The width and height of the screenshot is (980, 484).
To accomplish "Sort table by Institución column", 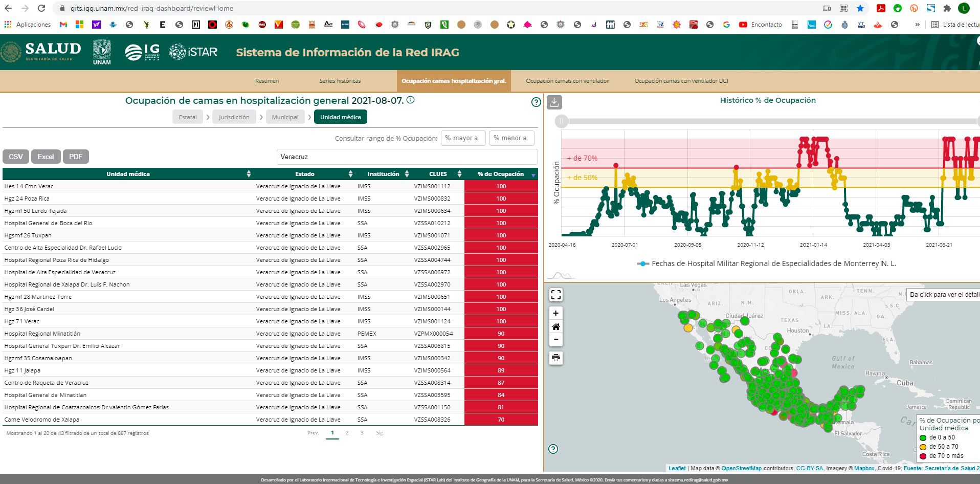I will tap(383, 174).
